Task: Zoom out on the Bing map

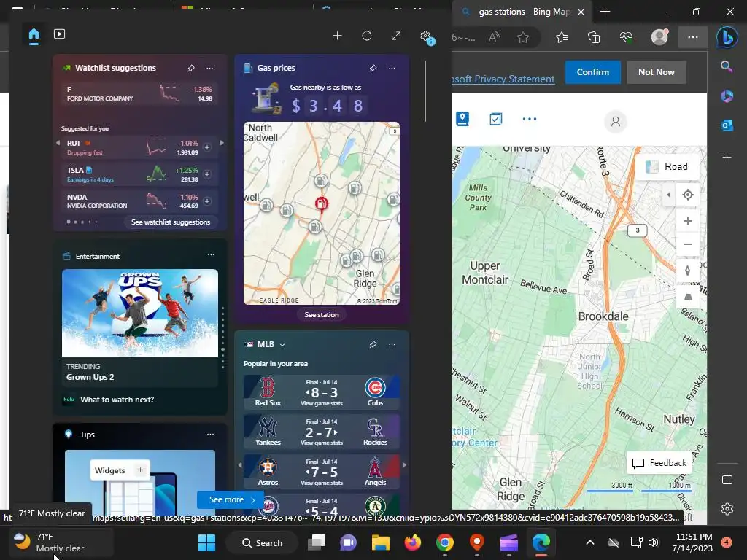Action: coord(687,244)
